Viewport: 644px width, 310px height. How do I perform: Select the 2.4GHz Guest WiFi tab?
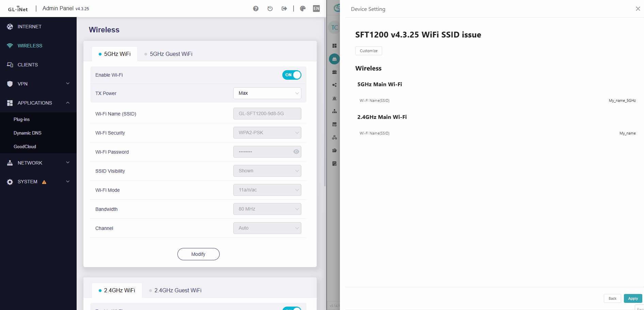click(x=178, y=290)
